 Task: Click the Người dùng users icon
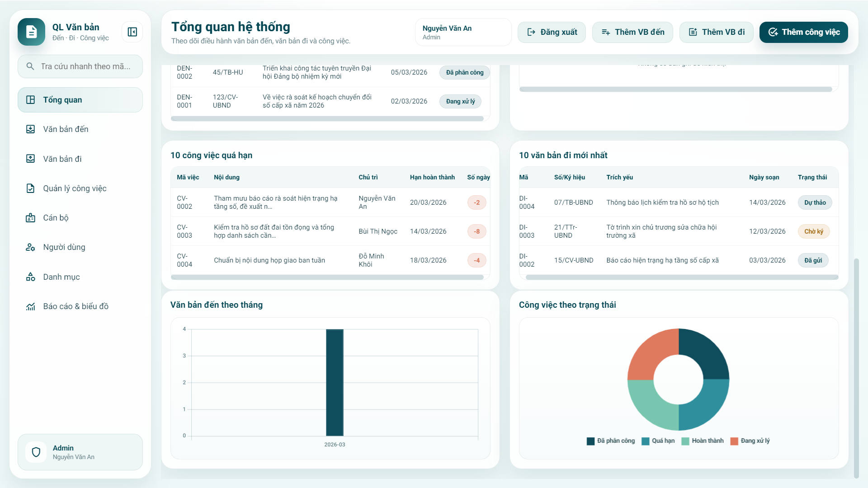point(30,247)
